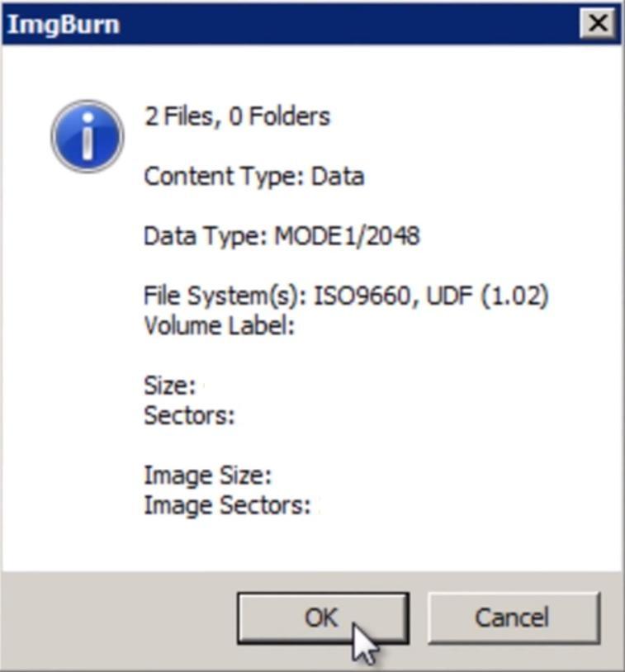Click the Image Size label
The image size is (625, 672).
click(208, 476)
